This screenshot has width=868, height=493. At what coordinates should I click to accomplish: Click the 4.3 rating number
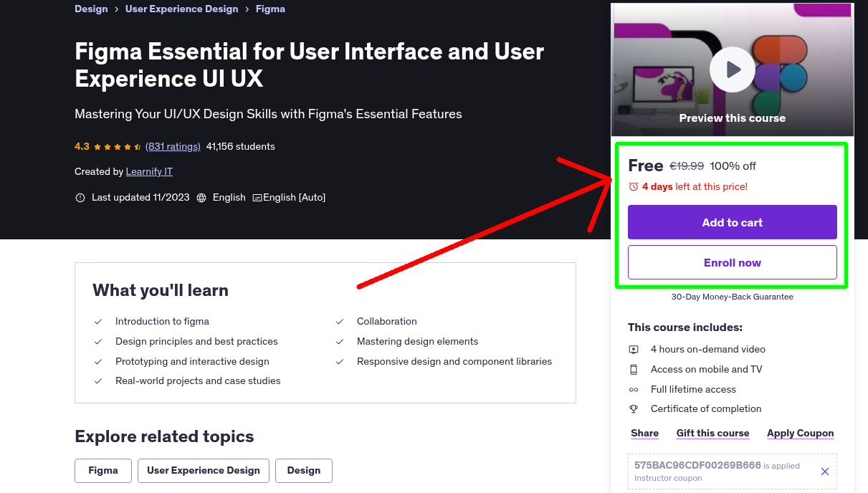point(82,146)
